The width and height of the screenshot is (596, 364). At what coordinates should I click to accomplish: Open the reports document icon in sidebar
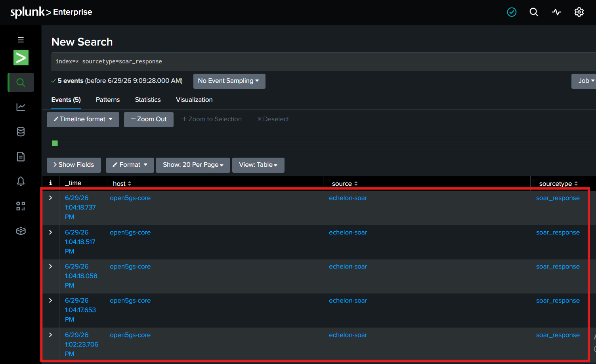tap(21, 156)
